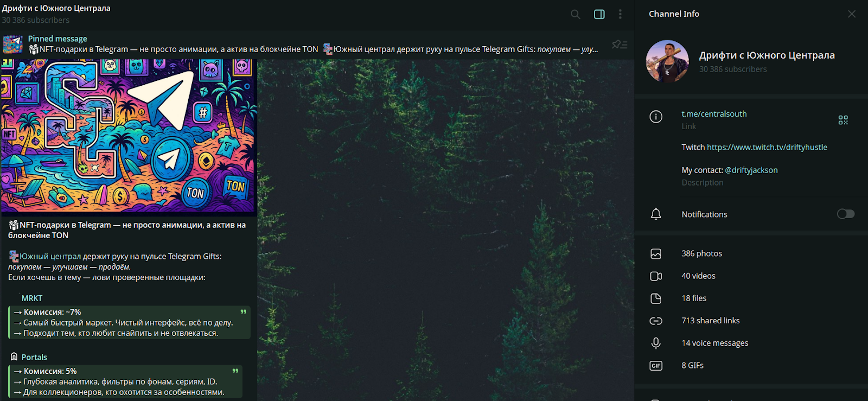Viewport: 868px width, 401px height.
Task: Open the channel avatar in Channel Info
Action: 667,61
